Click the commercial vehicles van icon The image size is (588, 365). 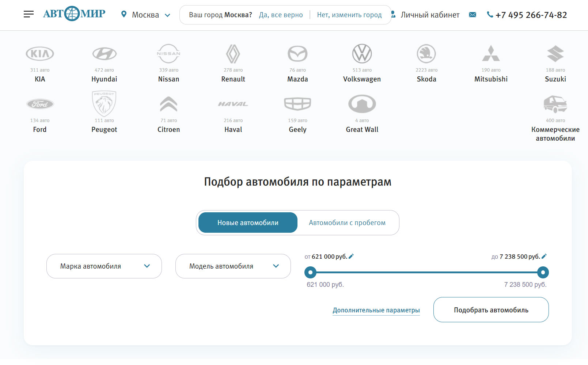click(x=555, y=104)
